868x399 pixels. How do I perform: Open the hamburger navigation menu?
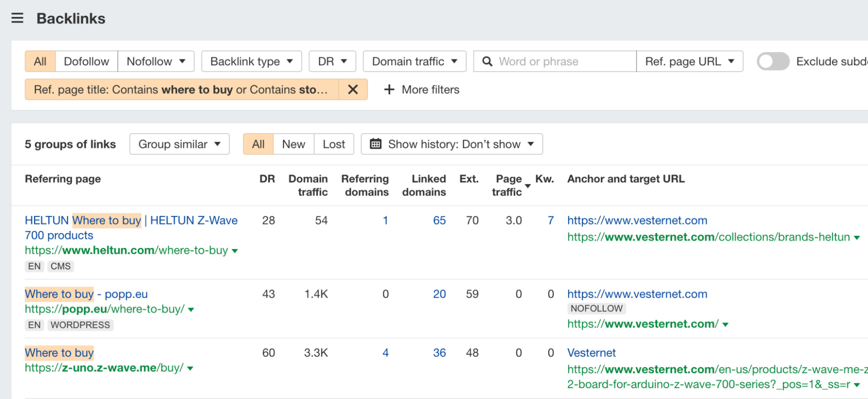click(x=17, y=18)
